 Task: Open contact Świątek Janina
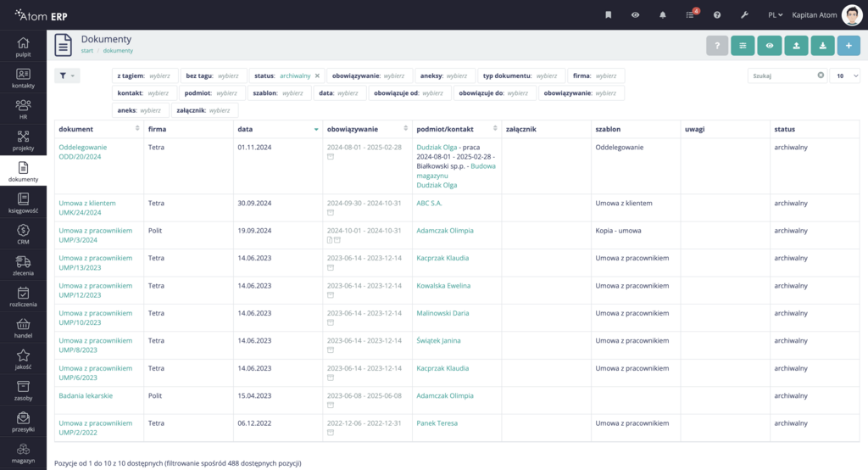[438, 340]
